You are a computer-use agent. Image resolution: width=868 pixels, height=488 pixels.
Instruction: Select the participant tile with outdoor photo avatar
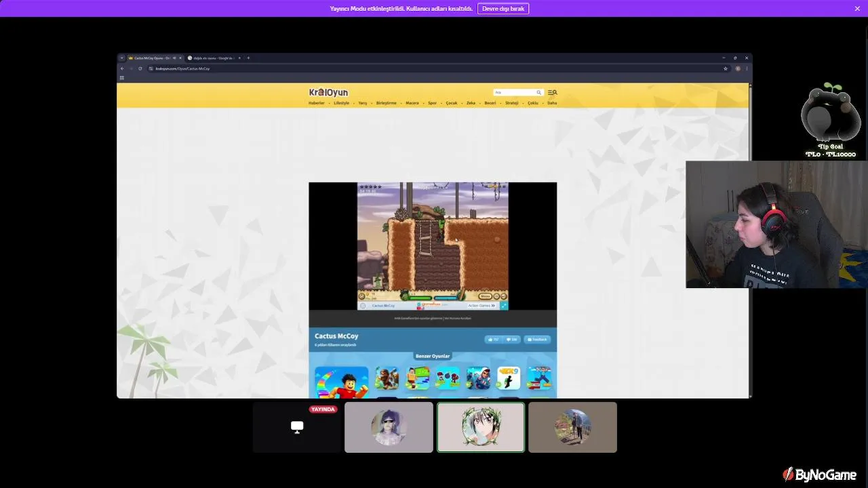[x=572, y=427]
